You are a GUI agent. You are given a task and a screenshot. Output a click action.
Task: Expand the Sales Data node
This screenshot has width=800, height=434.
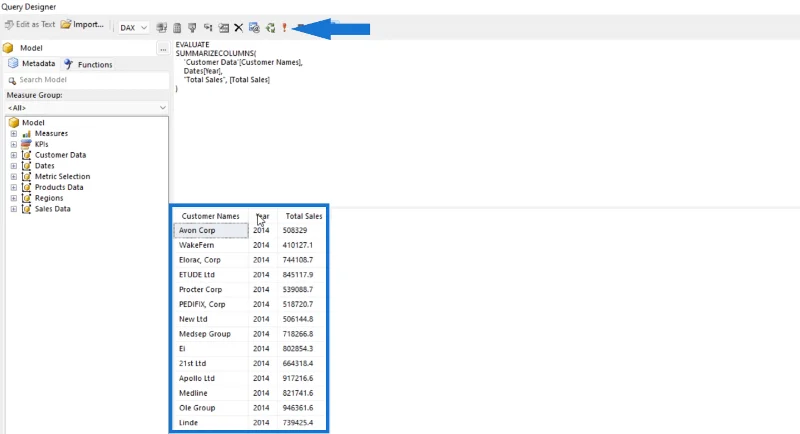[x=14, y=209]
